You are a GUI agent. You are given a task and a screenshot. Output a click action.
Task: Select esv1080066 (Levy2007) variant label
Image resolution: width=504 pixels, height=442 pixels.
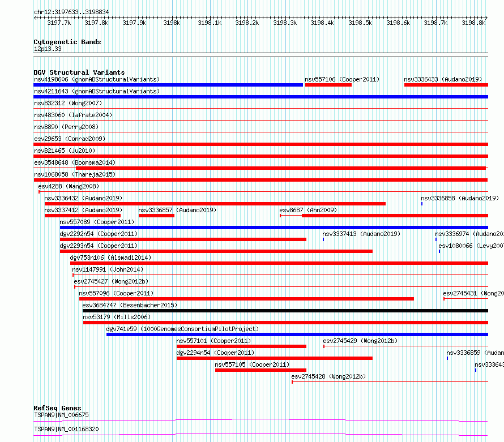(471, 246)
